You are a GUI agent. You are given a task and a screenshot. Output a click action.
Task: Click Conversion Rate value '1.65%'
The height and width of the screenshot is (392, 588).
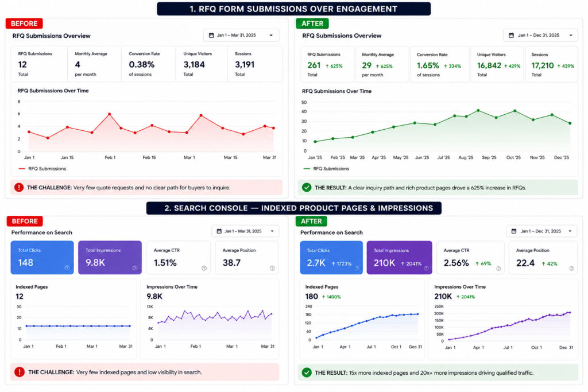tap(428, 65)
